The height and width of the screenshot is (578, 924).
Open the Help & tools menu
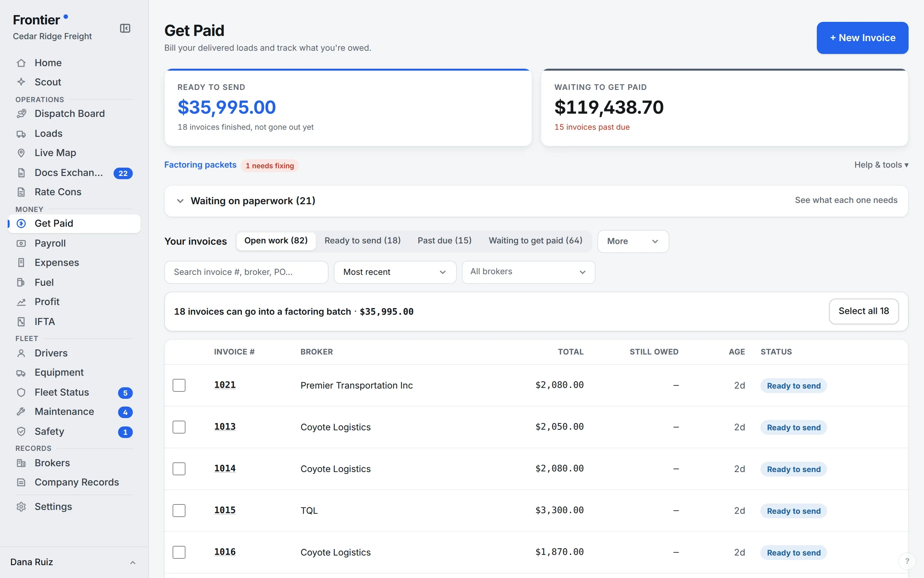881,165
